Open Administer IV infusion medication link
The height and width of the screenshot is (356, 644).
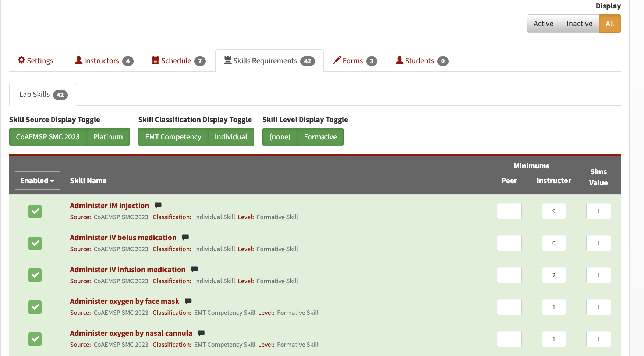[x=128, y=270]
